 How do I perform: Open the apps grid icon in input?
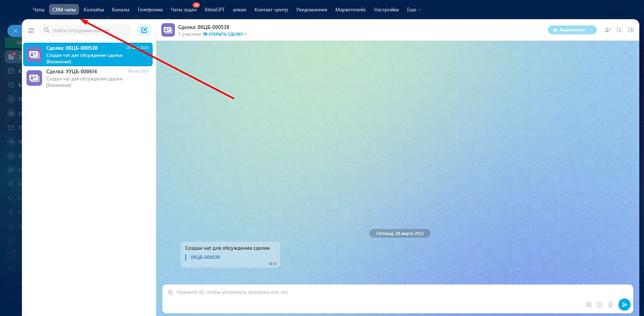tap(589, 305)
